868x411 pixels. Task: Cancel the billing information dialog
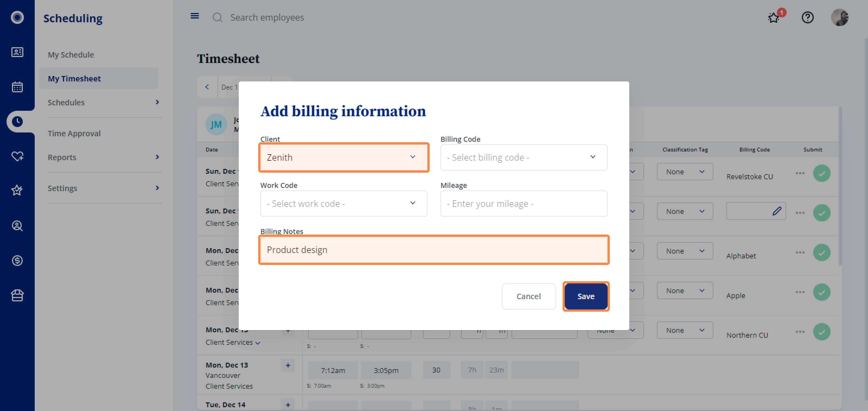(x=529, y=296)
